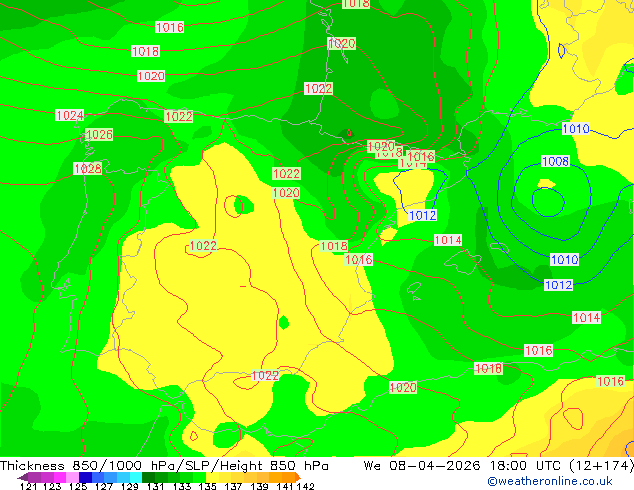The image size is (634, 490).
Task: Click the red 1022 label beside the small red oval
Action: tap(203, 245)
